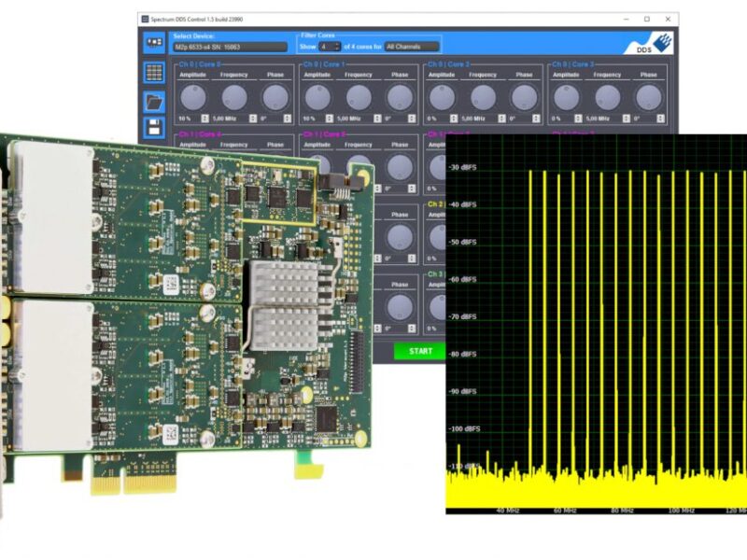Click the Ch 0 Core 2 Amplitude knob
The image size is (747, 560).
pyautogui.click(x=442, y=97)
